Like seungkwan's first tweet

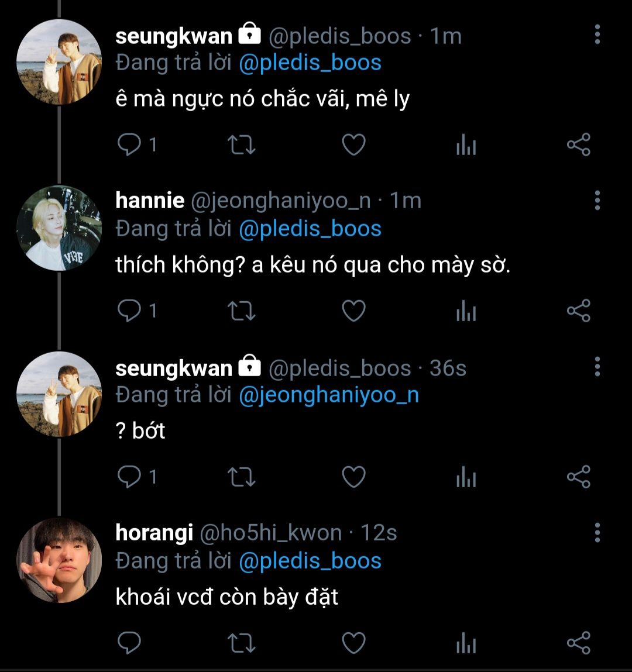tap(353, 144)
